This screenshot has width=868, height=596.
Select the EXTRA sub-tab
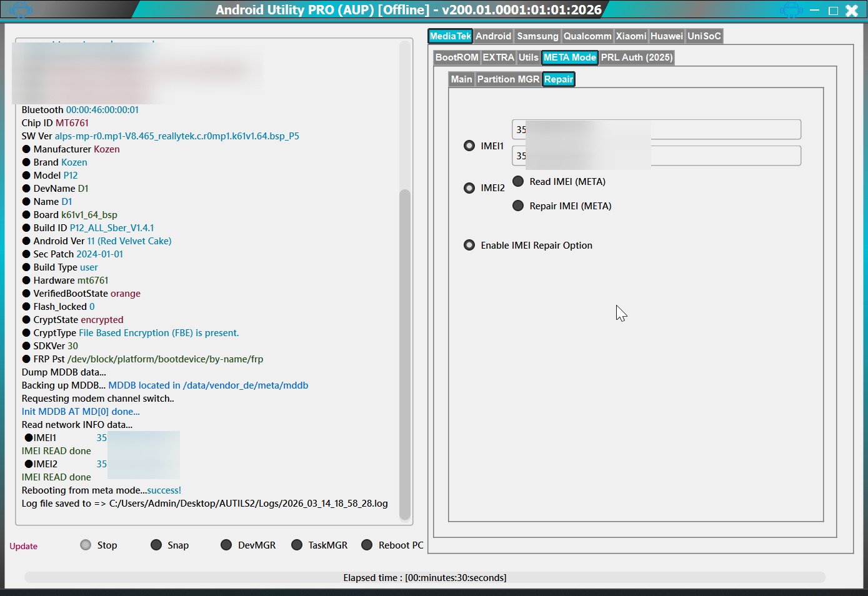498,57
